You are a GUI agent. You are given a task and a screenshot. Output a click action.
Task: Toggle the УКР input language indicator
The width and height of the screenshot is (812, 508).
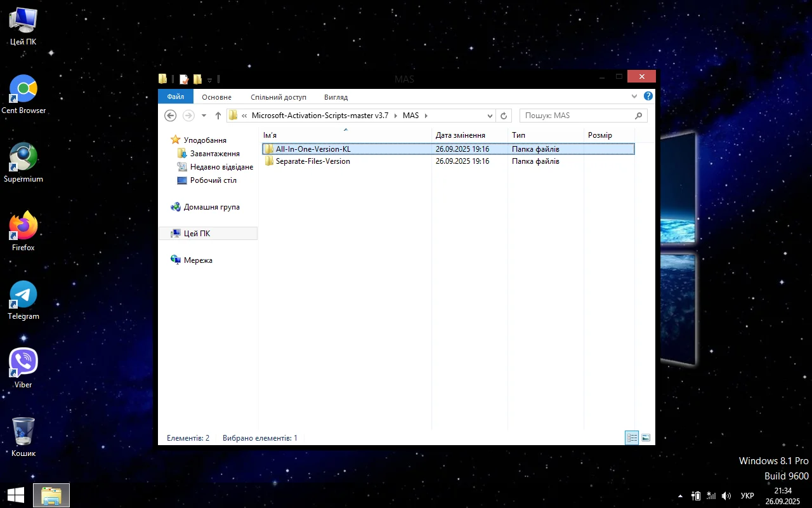point(747,495)
